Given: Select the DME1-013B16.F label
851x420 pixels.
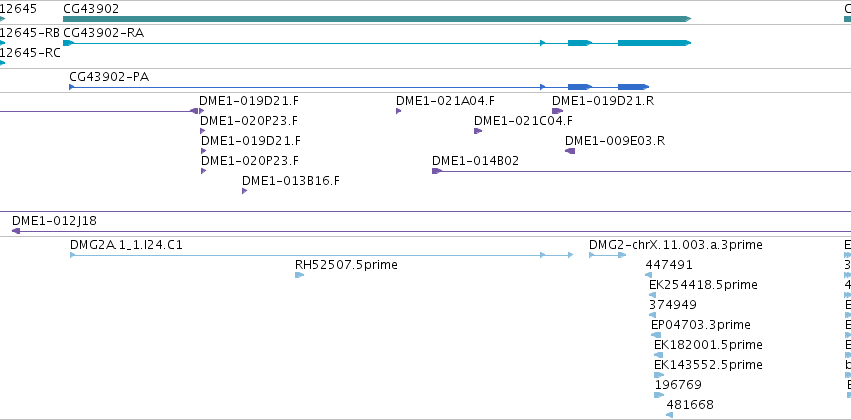Looking at the screenshot, I should 291,181.
